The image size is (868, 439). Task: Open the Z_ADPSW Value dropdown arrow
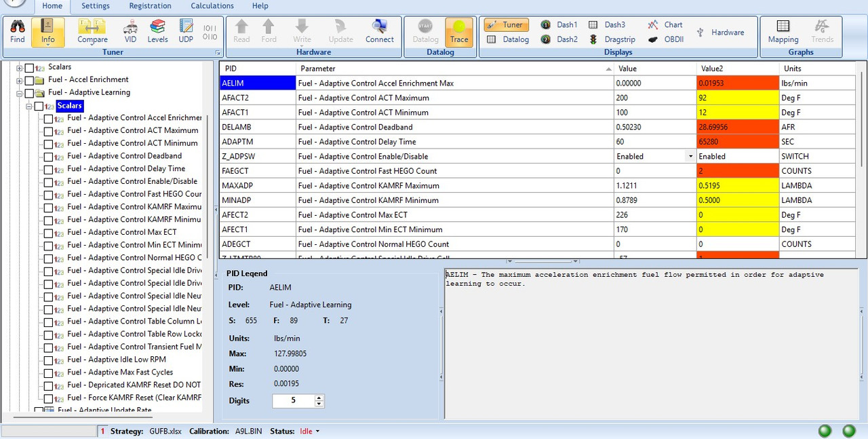click(691, 156)
